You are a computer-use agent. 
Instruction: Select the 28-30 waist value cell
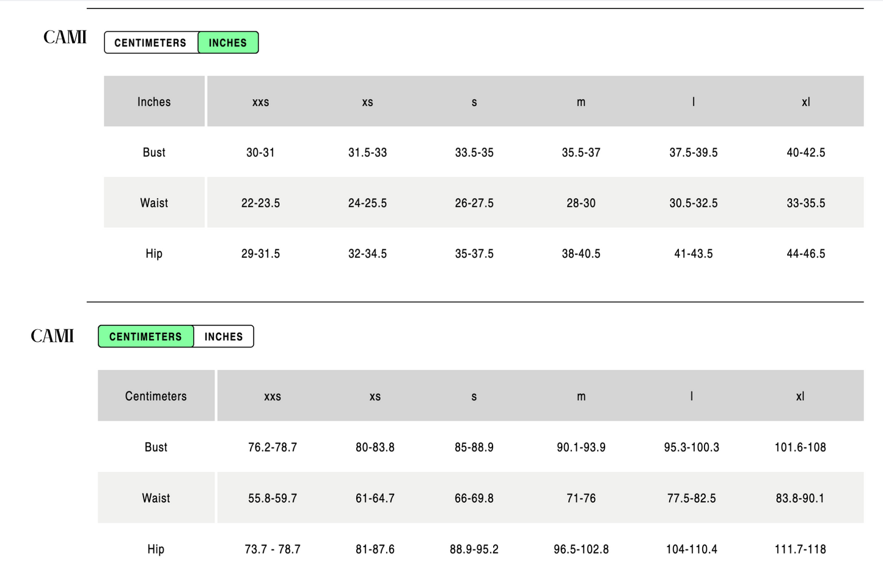click(x=581, y=203)
